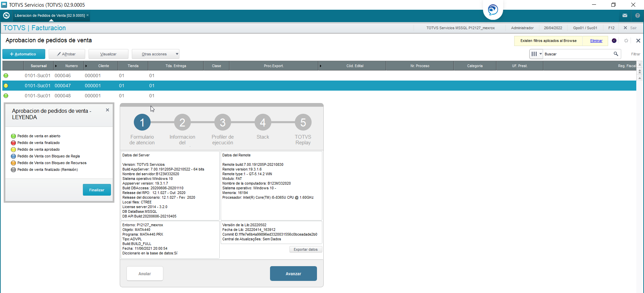The image size is (644, 293).
Task: Sort by the Sucursal column header
Action: point(39,66)
